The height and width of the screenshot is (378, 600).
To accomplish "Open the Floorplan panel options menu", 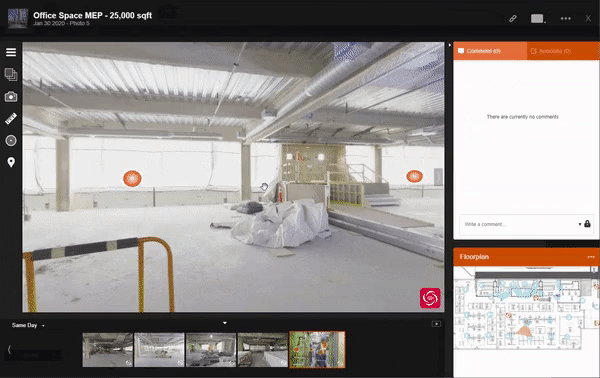I will point(591,257).
